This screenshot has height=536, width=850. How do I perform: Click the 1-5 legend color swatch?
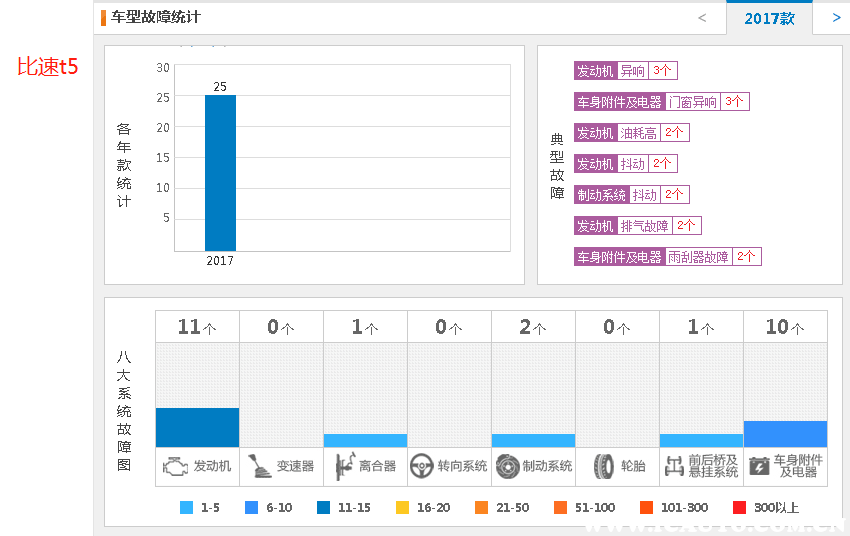pos(186,508)
